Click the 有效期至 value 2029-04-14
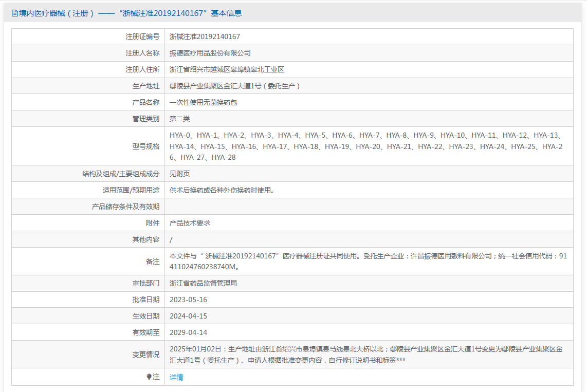 (x=188, y=332)
